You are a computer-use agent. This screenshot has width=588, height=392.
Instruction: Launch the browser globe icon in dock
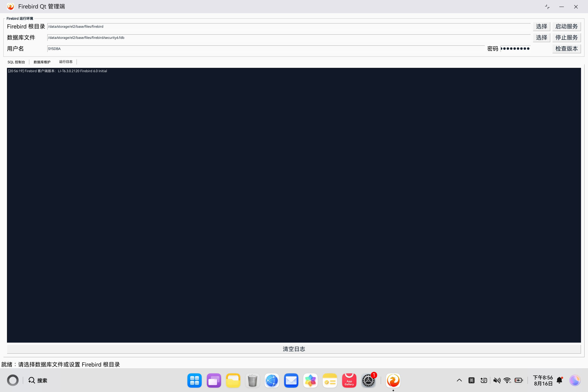(x=272, y=381)
